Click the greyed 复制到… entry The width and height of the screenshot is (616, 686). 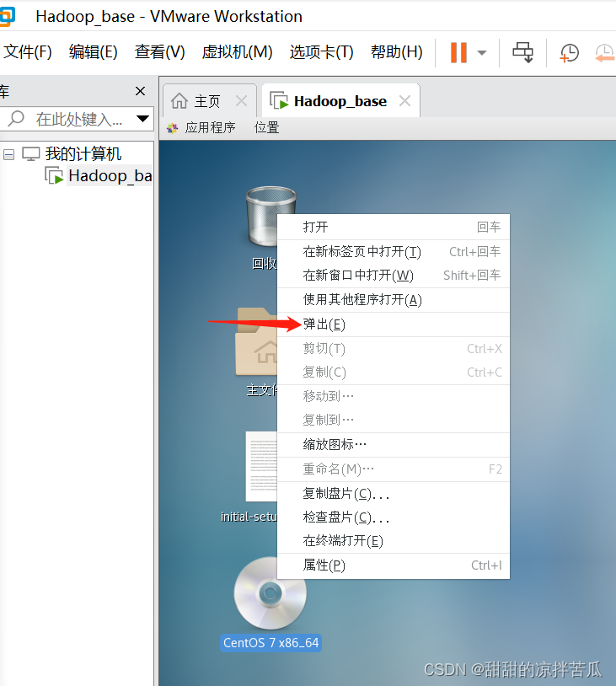394,420
